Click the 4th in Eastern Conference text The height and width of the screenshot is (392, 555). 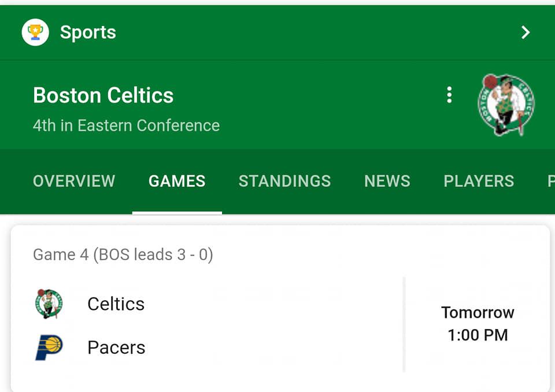pos(126,125)
